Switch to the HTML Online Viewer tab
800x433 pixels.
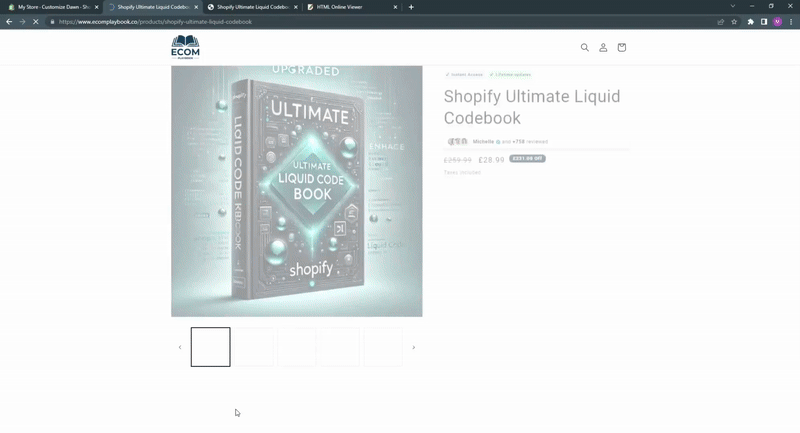[345, 7]
